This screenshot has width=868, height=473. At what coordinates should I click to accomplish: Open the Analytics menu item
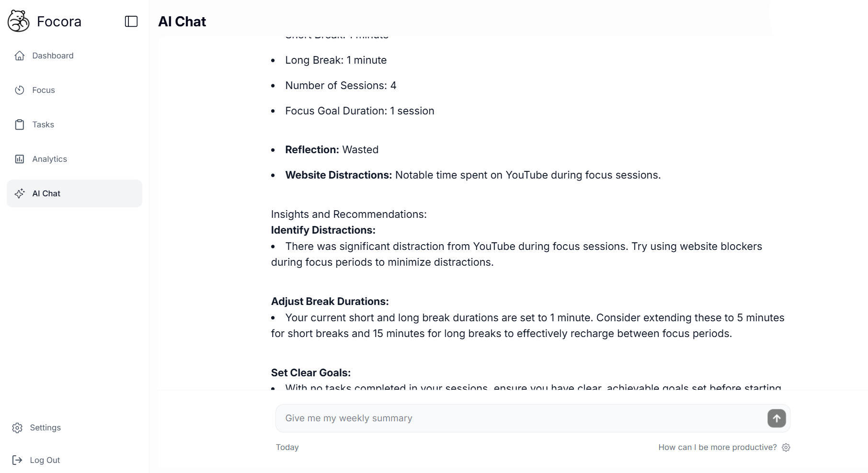(74, 159)
